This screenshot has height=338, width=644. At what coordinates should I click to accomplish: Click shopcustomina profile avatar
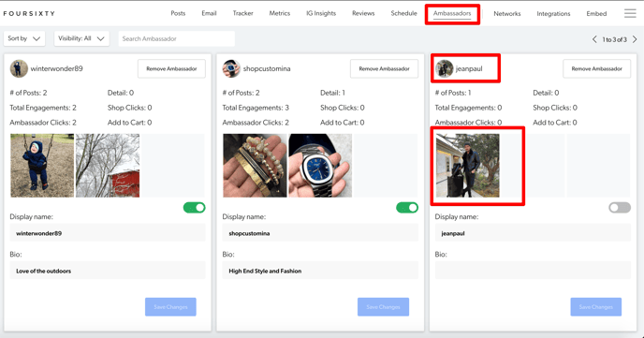[x=231, y=68]
